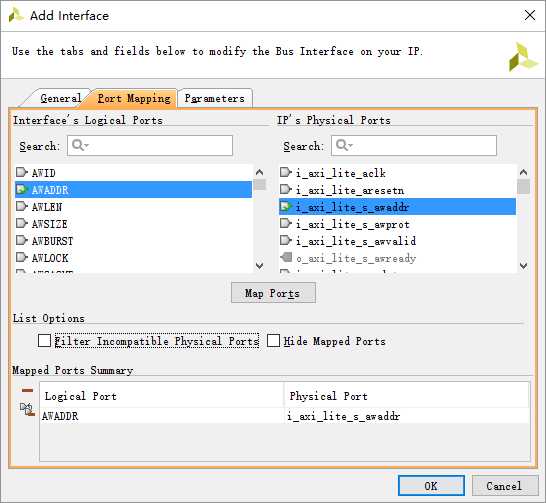Click the physical ports scrollbar thumb
The width and height of the screenshot is (546, 503).
pyautogui.click(x=523, y=186)
